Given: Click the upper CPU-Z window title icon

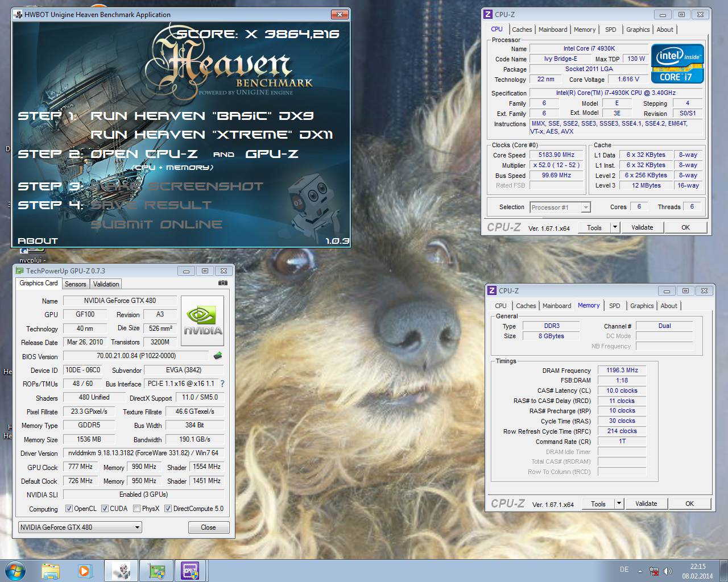Looking at the screenshot, I should [x=488, y=15].
